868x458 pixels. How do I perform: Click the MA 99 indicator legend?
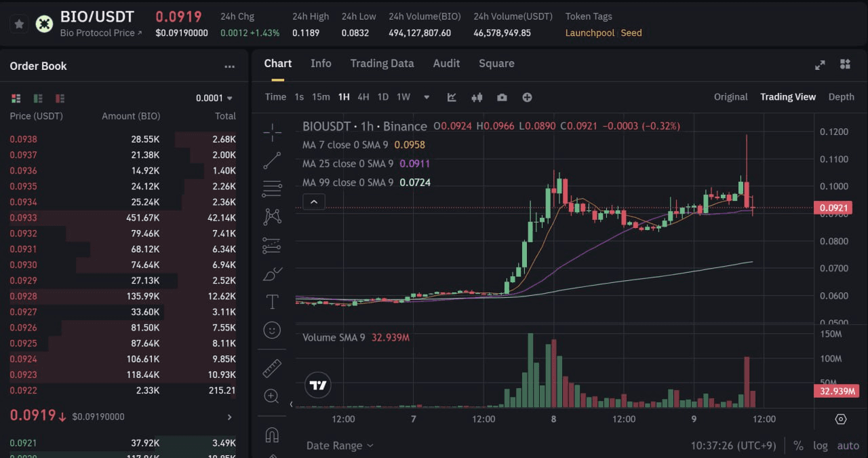click(x=366, y=183)
